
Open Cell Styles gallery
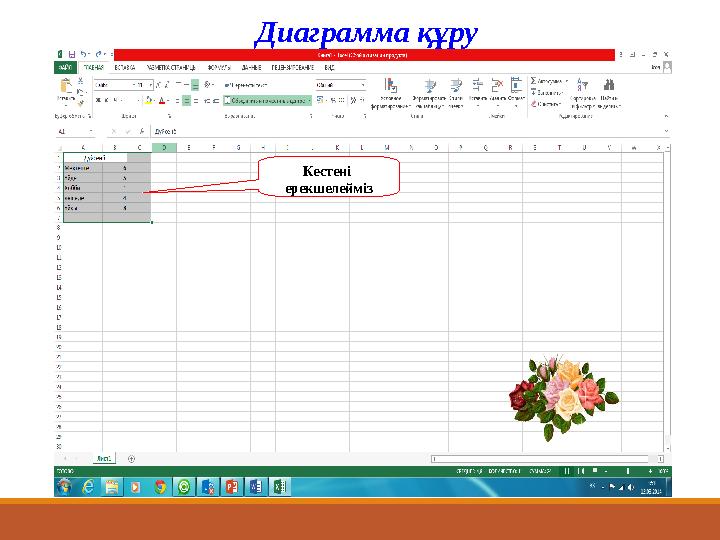point(456,93)
